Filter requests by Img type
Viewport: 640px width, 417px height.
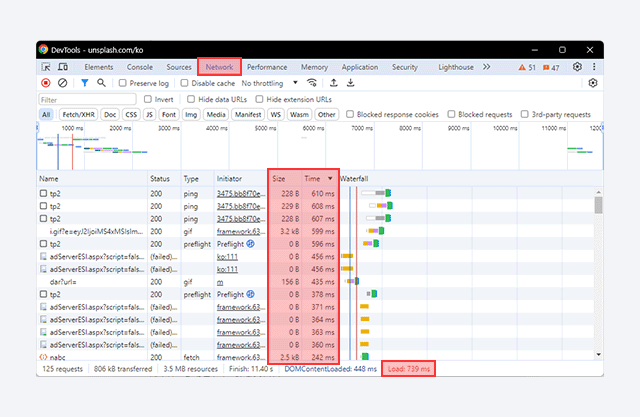coord(191,114)
